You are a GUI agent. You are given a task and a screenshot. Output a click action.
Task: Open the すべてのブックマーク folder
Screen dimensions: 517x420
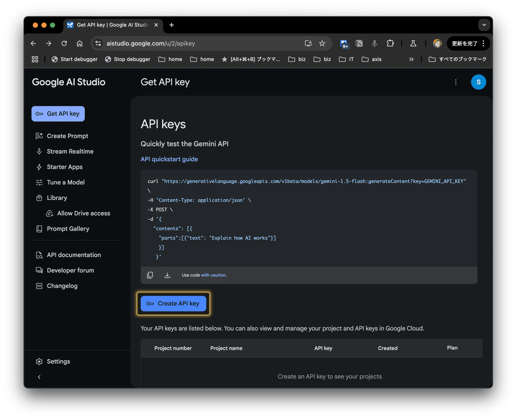tap(458, 59)
